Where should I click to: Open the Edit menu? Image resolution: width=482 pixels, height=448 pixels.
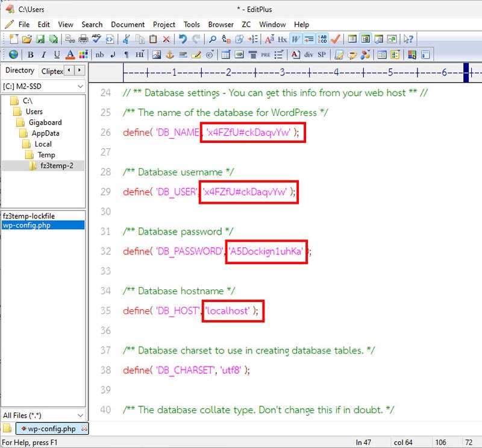point(43,25)
